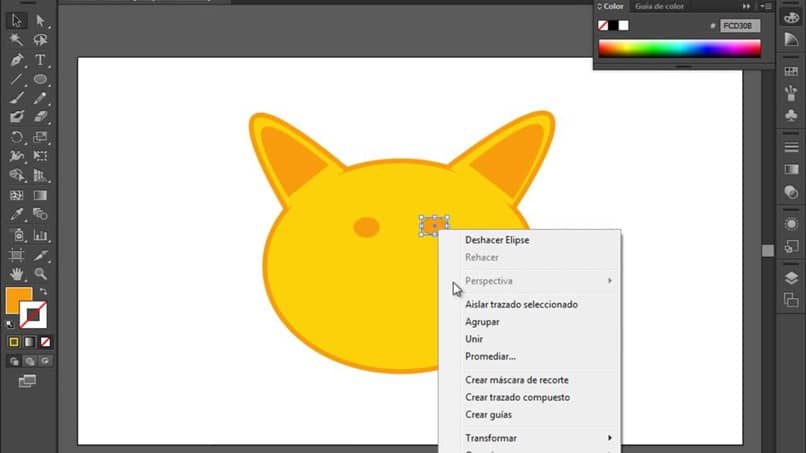Pick a hue on color spectrum bar

pos(680,49)
